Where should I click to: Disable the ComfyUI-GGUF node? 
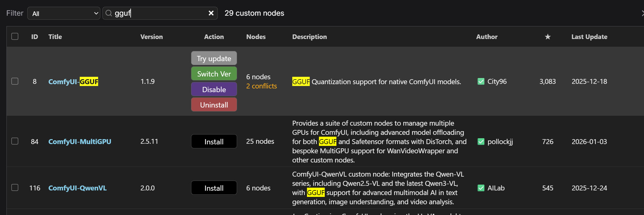[x=214, y=89]
